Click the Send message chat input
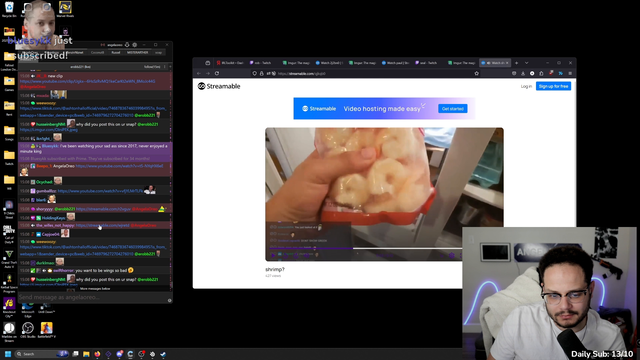Image resolution: width=640 pixels, height=360 pixels. tap(92, 298)
